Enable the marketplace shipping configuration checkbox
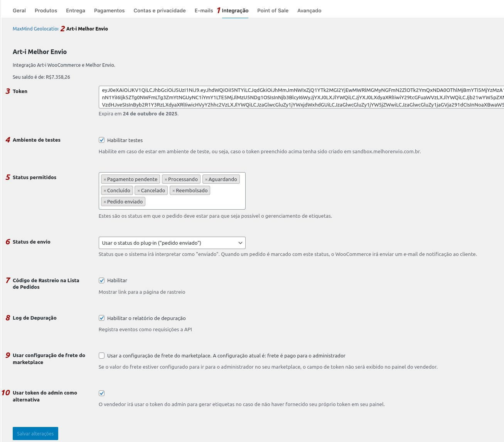This screenshot has height=442, width=504. [x=101, y=355]
